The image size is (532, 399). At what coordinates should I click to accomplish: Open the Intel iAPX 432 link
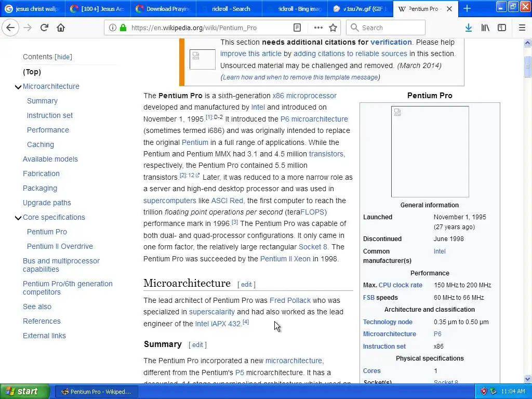click(218, 324)
